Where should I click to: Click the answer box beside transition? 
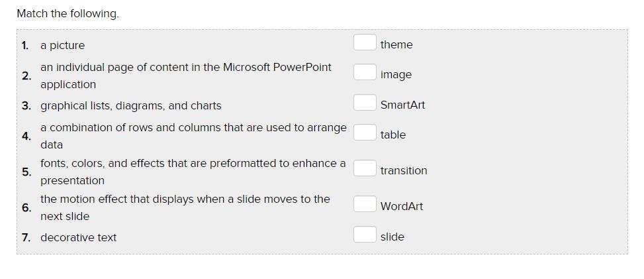(364, 168)
